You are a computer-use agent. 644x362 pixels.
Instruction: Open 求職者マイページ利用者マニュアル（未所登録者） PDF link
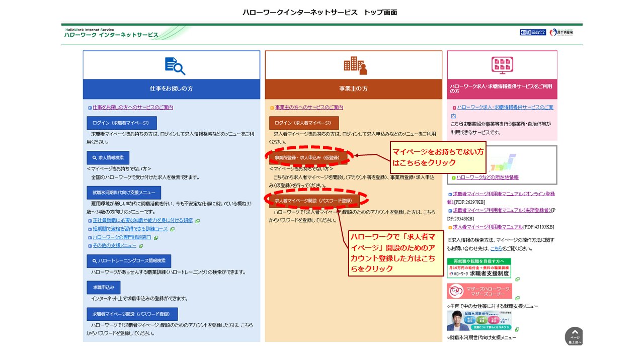click(502, 210)
